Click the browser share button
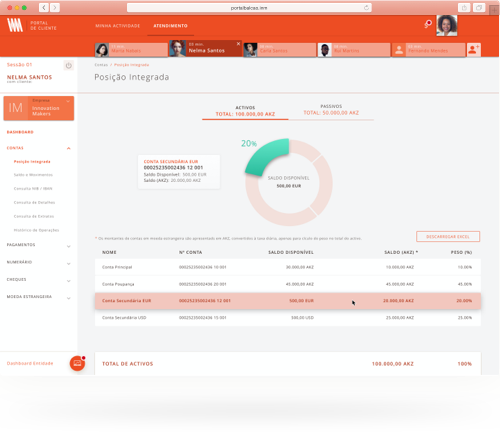Screen dimensions: 500x432 click(464, 7)
